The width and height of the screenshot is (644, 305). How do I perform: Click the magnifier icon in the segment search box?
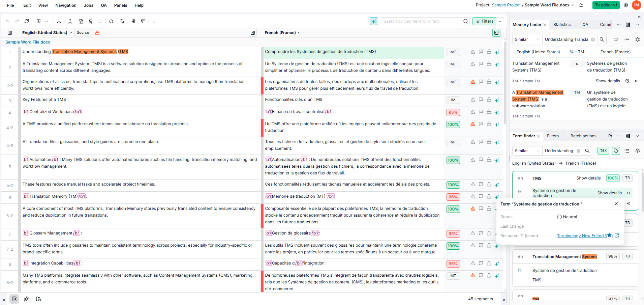[466, 21]
